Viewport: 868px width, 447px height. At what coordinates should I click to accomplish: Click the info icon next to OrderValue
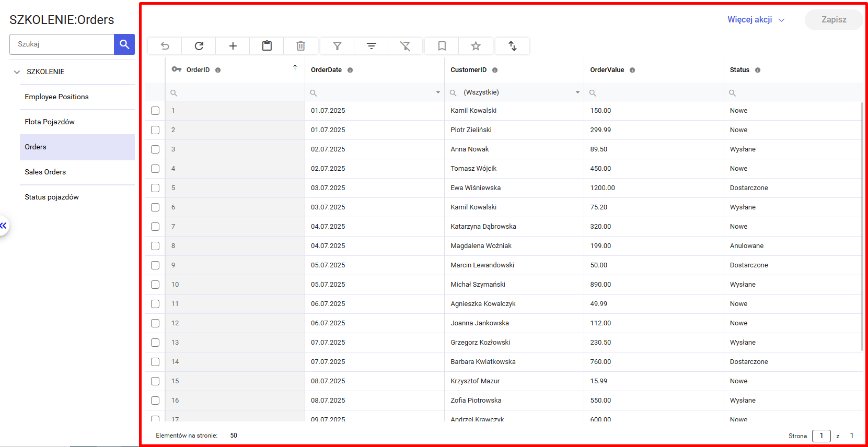pos(632,70)
